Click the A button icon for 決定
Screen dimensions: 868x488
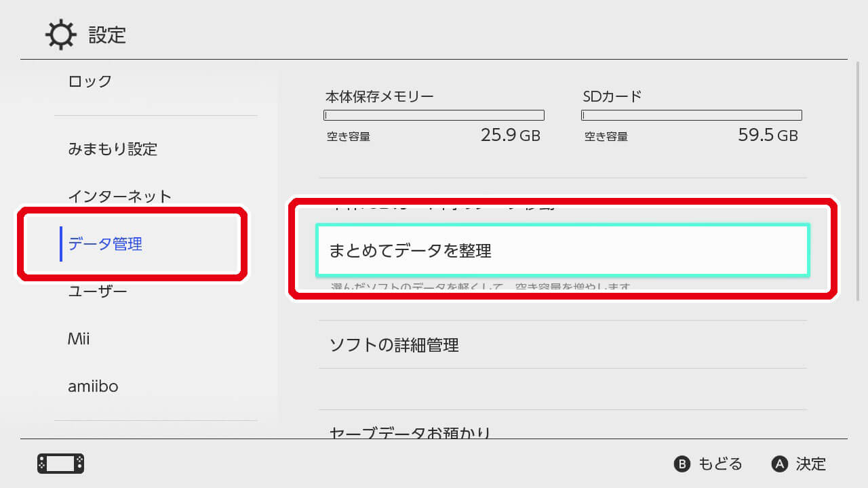780,464
